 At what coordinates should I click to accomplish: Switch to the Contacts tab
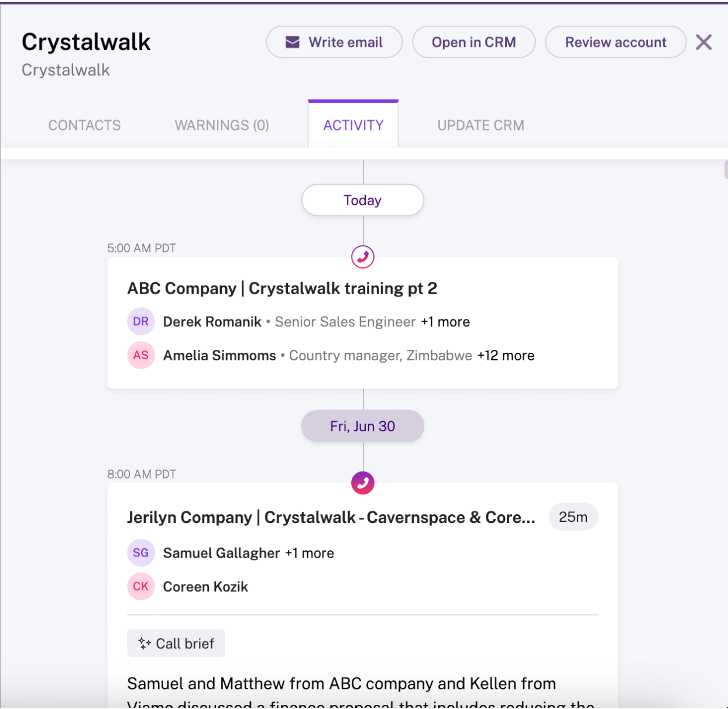(x=84, y=125)
